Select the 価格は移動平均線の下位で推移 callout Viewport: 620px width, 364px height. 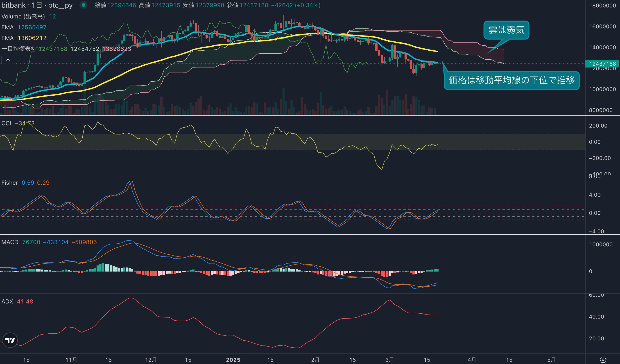511,80
